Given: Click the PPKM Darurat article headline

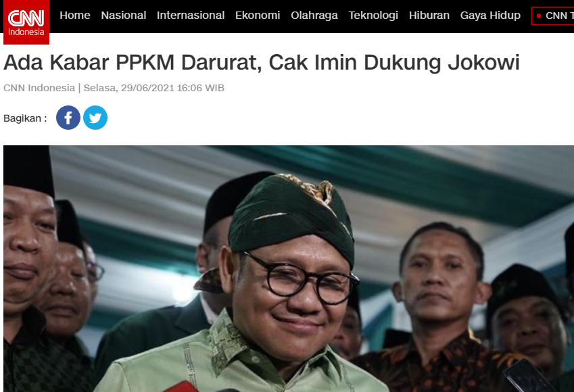Looking at the screenshot, I should 262,63.
